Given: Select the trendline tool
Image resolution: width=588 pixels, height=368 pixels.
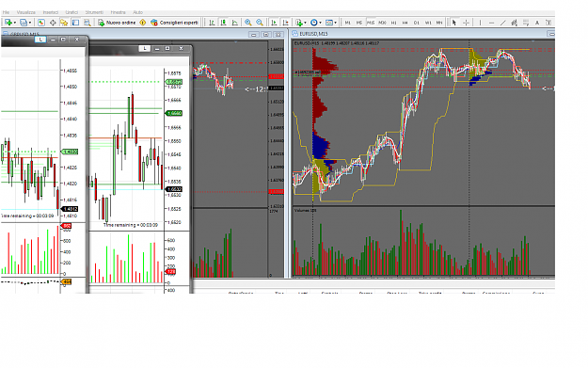Looking at the screenshot, I should [x=503, y=23].
